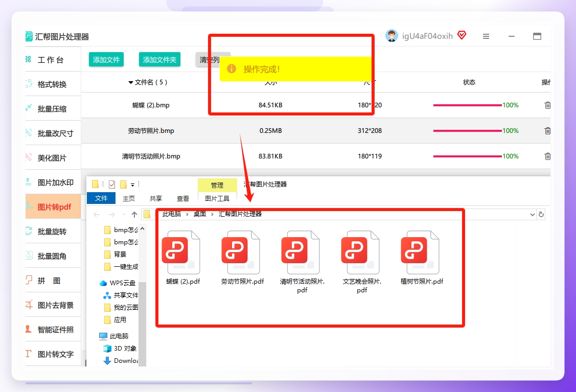The image size is (576, 392).
Task: Open the hamburger menu icon
Action: [486, 36]
